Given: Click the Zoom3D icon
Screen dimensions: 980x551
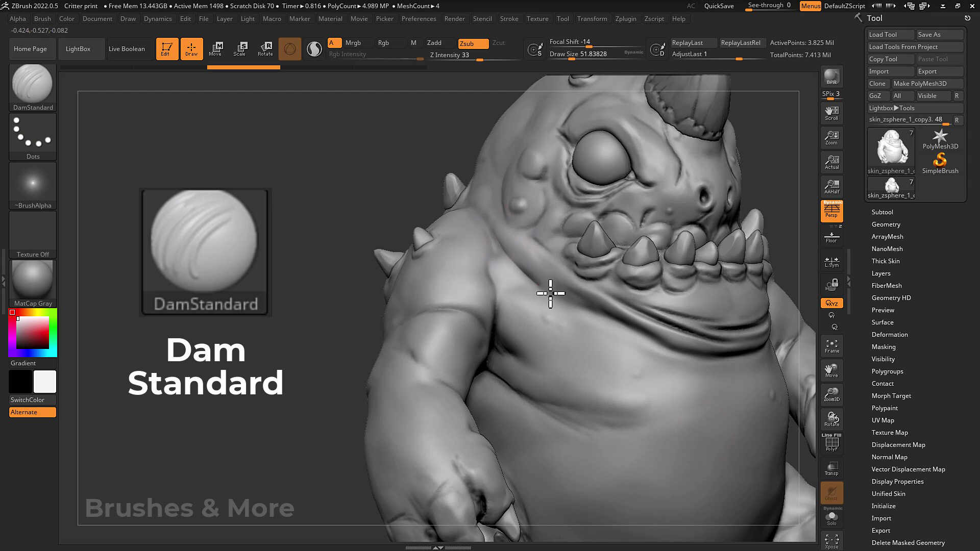Looking at the screenshot, I should coord(831,394).
